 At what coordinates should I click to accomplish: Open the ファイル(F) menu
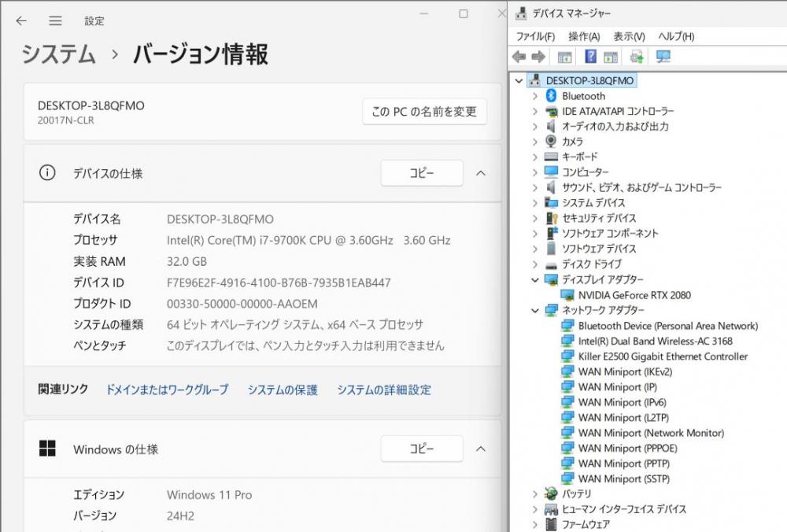click(535, 36)
